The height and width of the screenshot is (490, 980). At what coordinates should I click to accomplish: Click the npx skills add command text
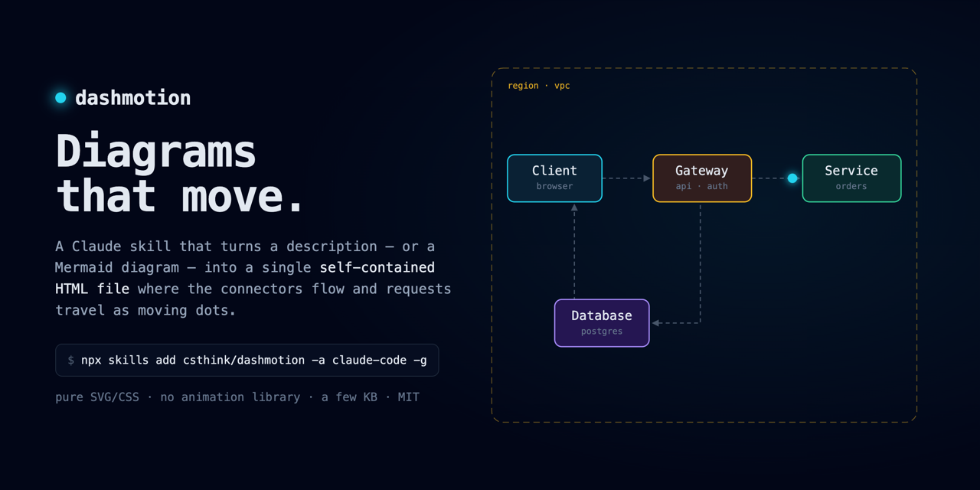coord(254,360)
